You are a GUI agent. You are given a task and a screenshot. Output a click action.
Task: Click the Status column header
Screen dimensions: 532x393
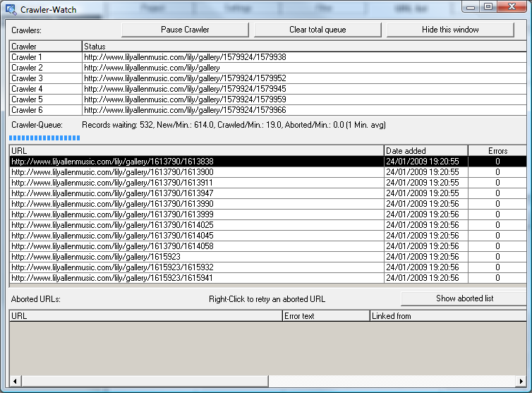click(x=304, y=47)
